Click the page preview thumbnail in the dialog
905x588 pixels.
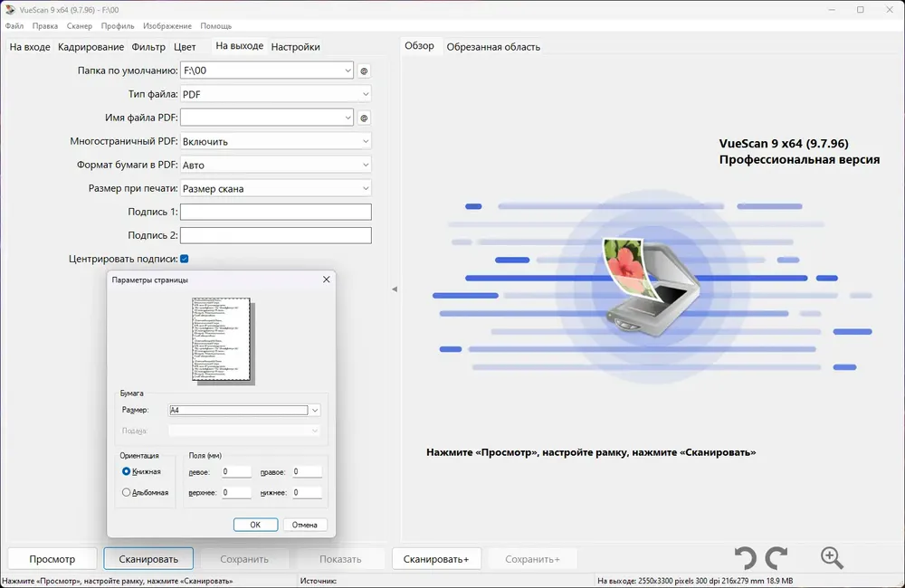[x=223, y=340]
